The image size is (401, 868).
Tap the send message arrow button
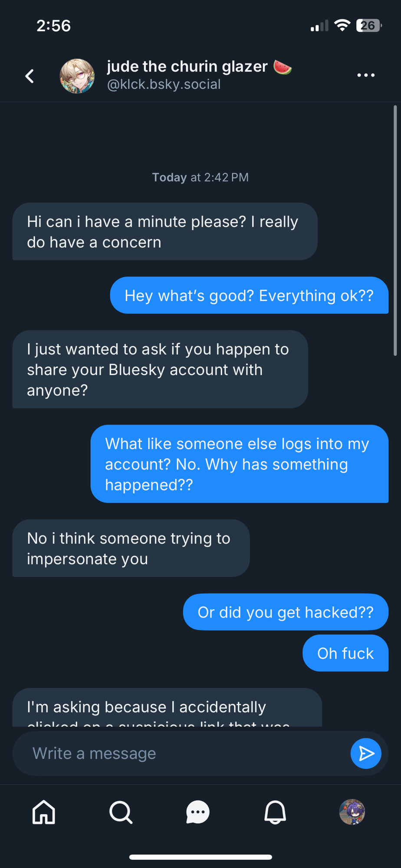[x=365, y=753]
